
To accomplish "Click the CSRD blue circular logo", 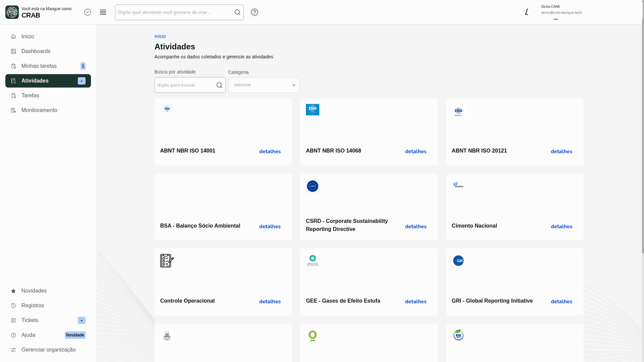I will click(312, 186).
